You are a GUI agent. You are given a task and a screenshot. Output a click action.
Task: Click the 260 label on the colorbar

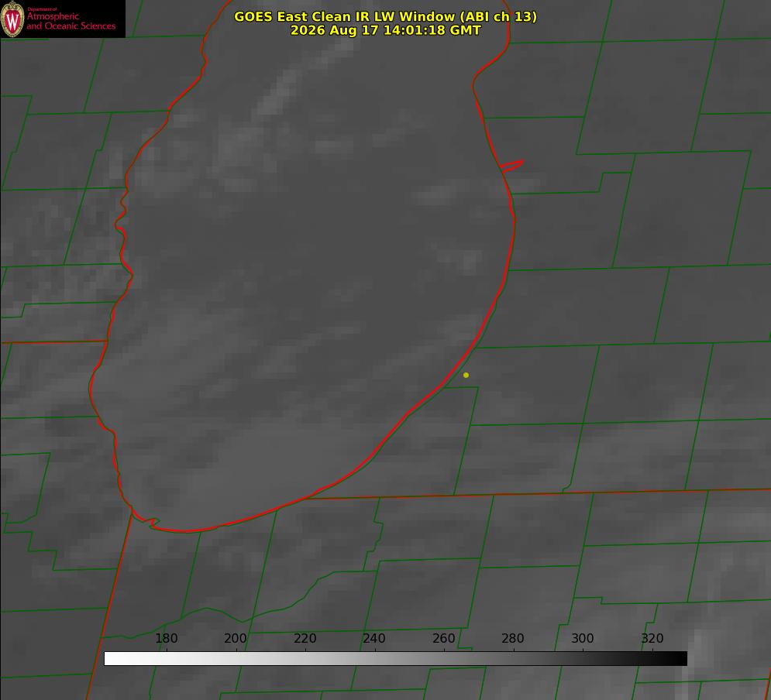[x=443, y=638]
